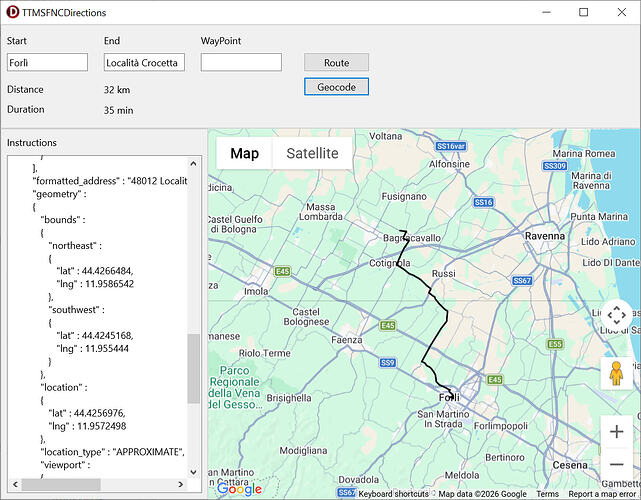Click the Forlimpopoli label on the map
This screenshot has height=500, width=641.
500,426
